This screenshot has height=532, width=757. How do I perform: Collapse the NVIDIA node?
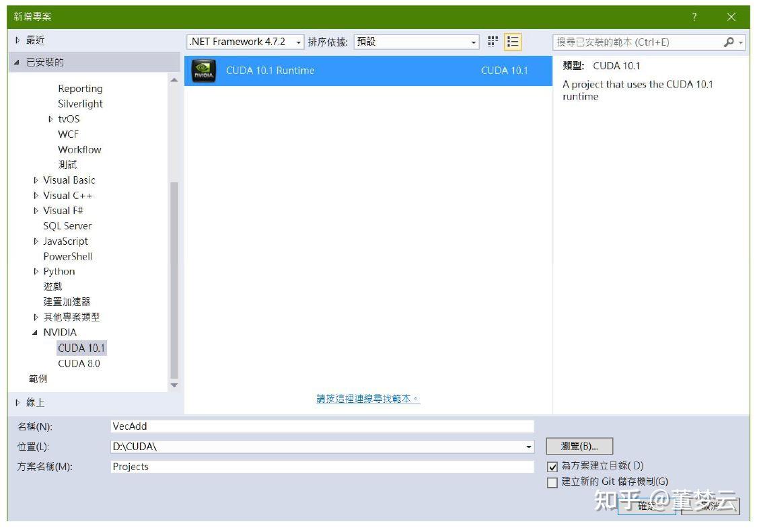[x=34, y=332]
